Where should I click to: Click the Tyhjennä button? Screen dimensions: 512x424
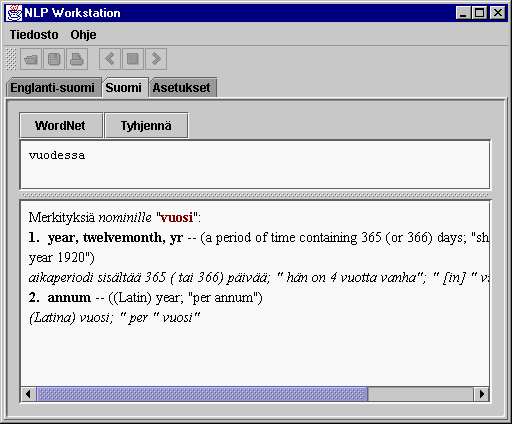coord(146,125)
